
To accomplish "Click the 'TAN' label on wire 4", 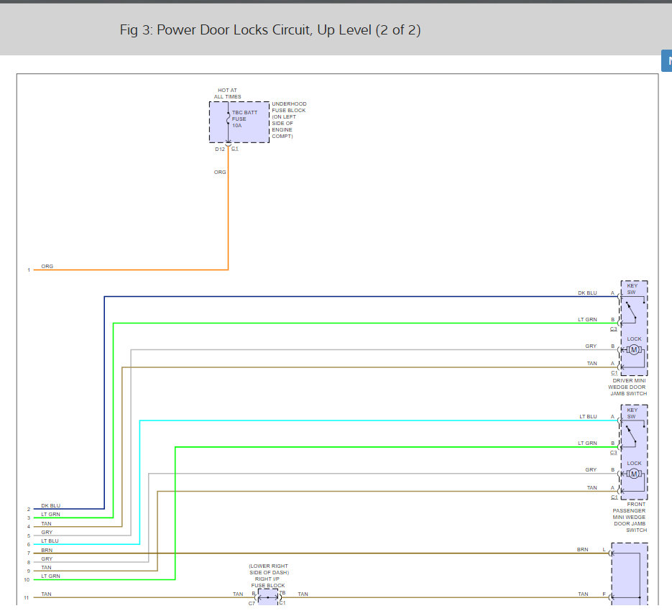I will [x=46, y=523].
